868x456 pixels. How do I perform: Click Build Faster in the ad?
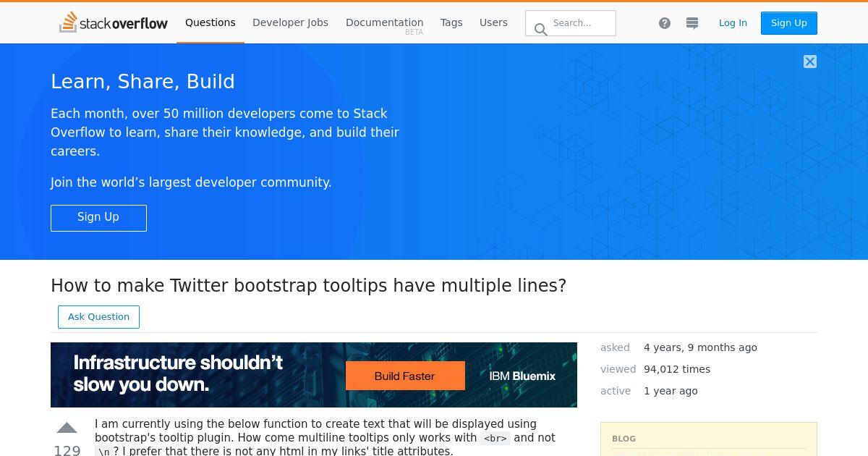coord(405,376)
